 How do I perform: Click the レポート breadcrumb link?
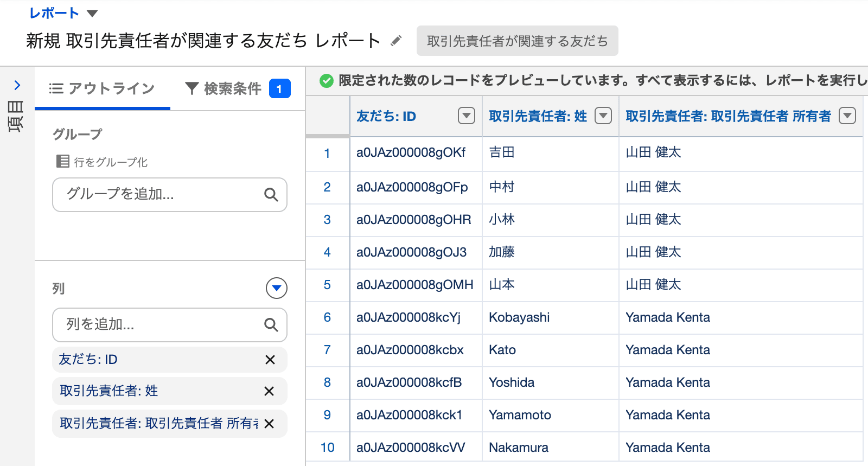click(x=54, y=13)
